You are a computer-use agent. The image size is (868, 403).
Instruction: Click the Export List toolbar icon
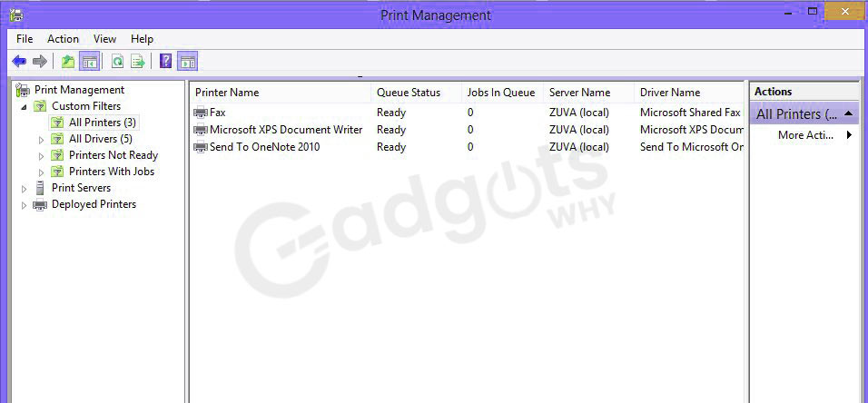pos(137,62)
